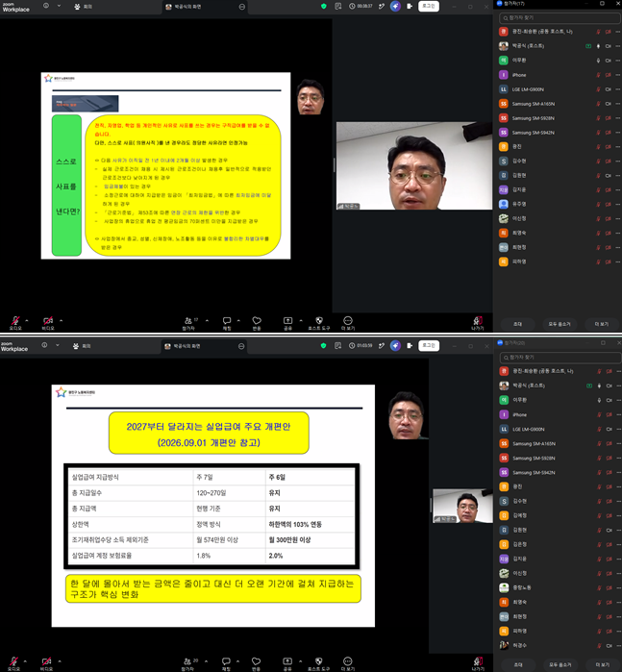Toggle the video icon on the 허경수 participant row
Image resolution: width=622 pixels, height=672 pixels.
pyautogui.click(x=609, y=645)
